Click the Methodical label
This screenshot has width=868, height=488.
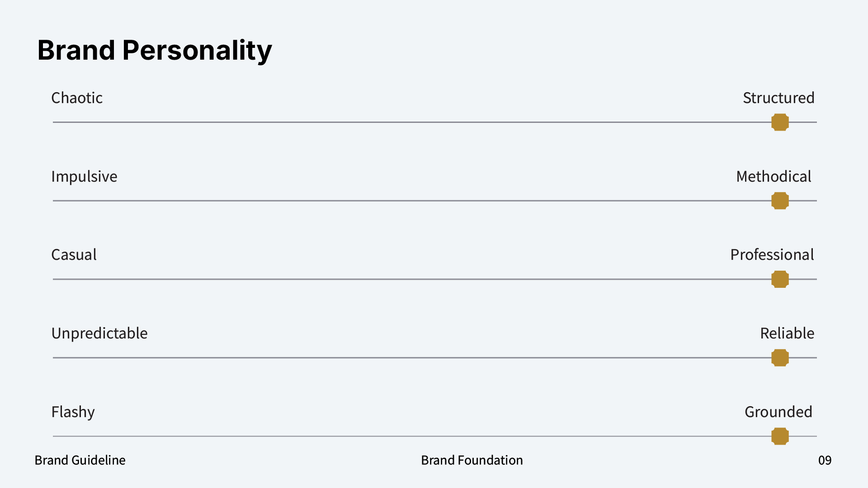[x=774, y=177]
